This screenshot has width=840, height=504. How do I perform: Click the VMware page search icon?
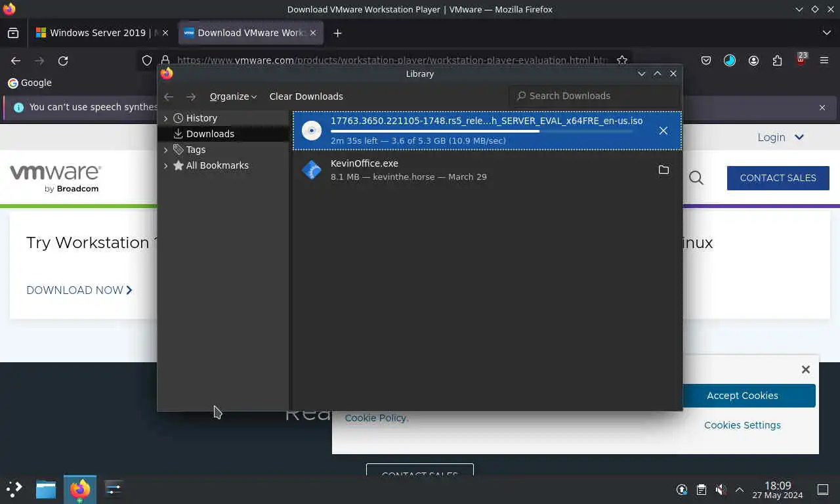tap(696, 178)
